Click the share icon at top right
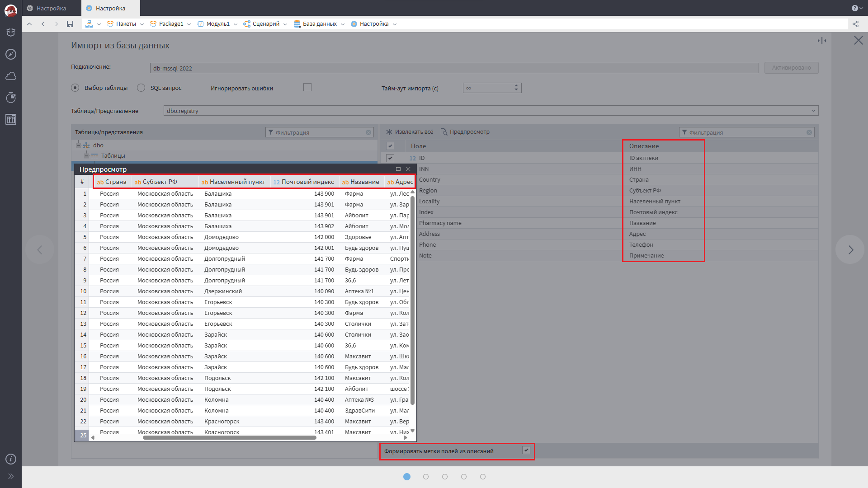868x488 pixels. point(855,24)
